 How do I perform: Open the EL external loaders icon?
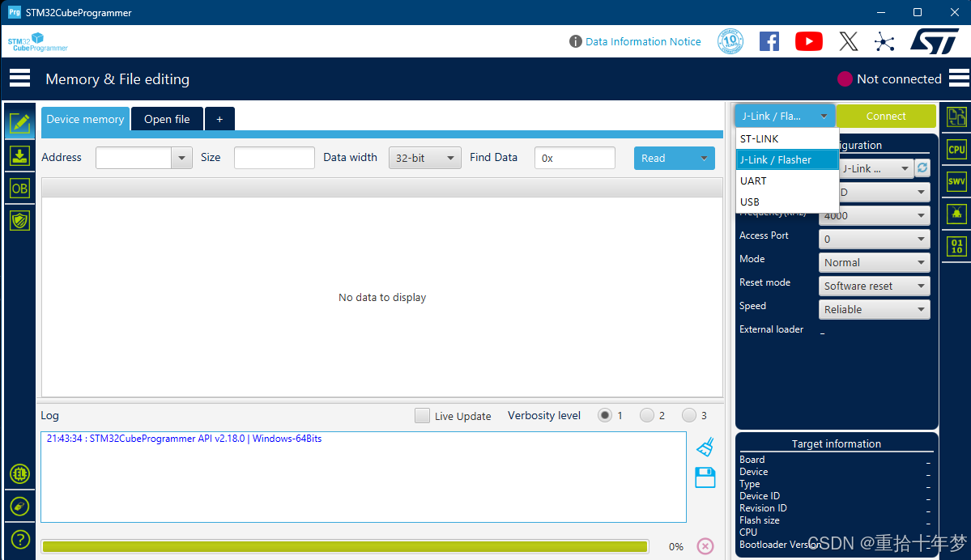(19, 474)
